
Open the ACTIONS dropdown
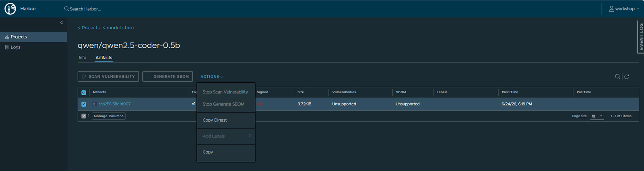pyautogui.click(x=212, y=77)
